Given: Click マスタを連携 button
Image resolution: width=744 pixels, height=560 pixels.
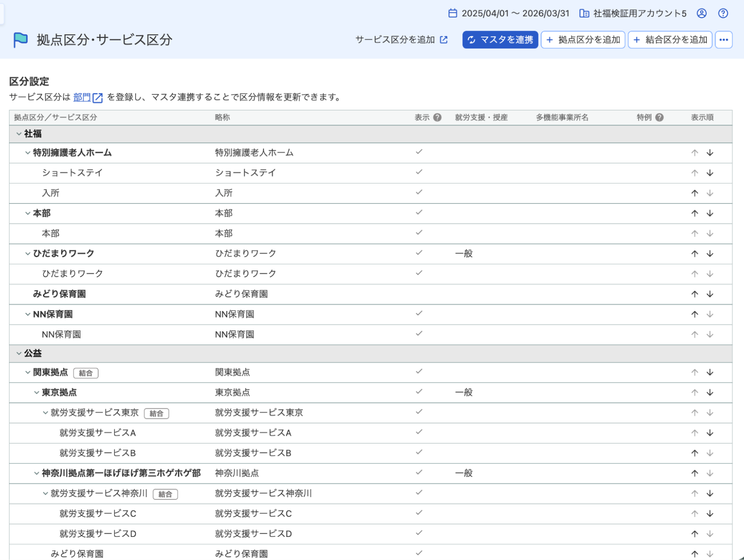Looking at the screenshot, I should (500, 40).
